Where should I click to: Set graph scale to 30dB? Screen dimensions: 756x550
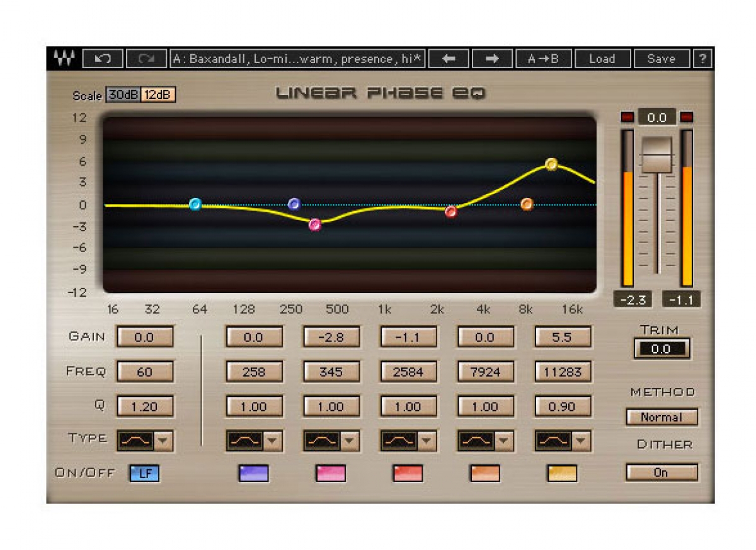point(122,95)
